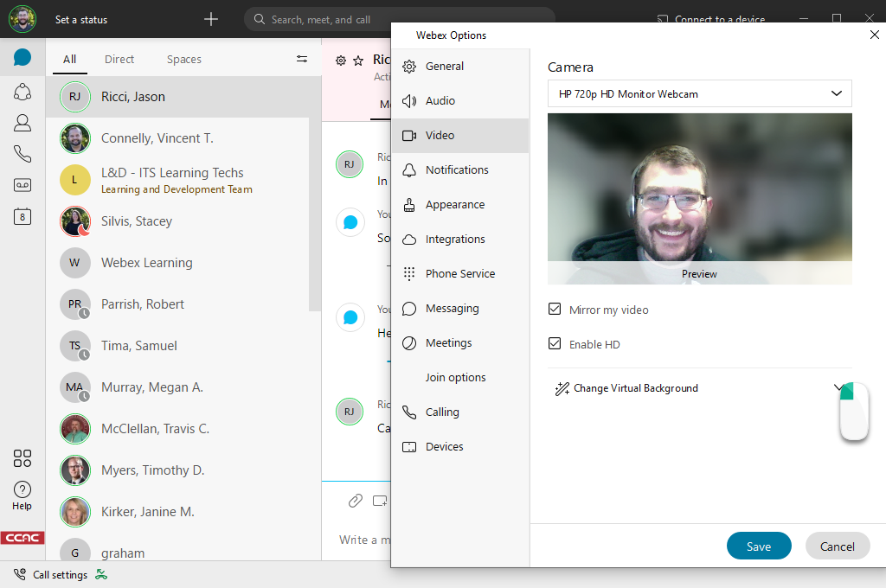Favorite the chat with the star icon
The height and width of the screenshot is (588, 886).
pyautogui.click(x=358, y=61)
